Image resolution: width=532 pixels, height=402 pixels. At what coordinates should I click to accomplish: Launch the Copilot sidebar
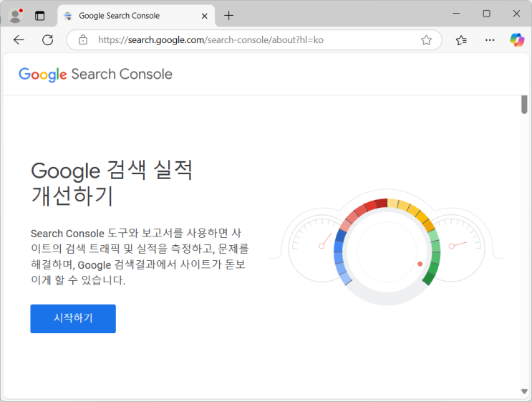(x=517, y=40)
